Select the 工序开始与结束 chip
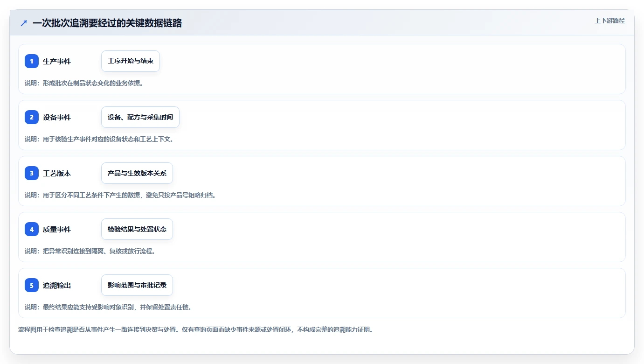This screenshot has width=644, height=364. tap(131, 61)
